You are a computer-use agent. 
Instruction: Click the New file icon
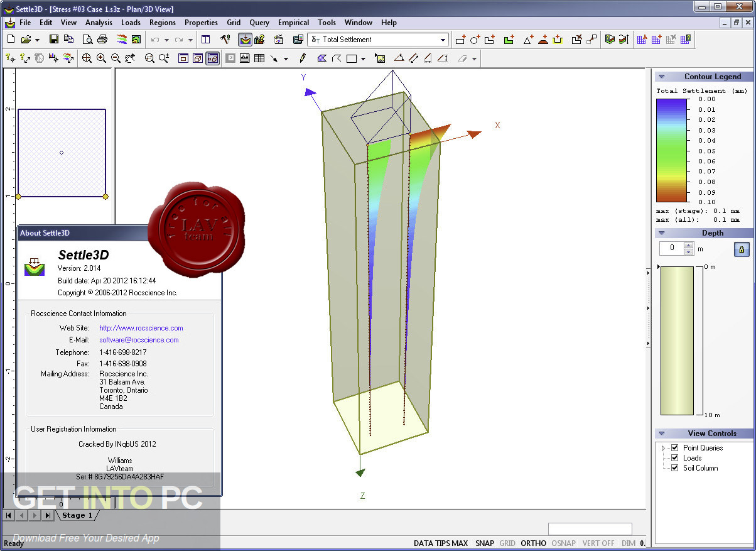(10, 40)
